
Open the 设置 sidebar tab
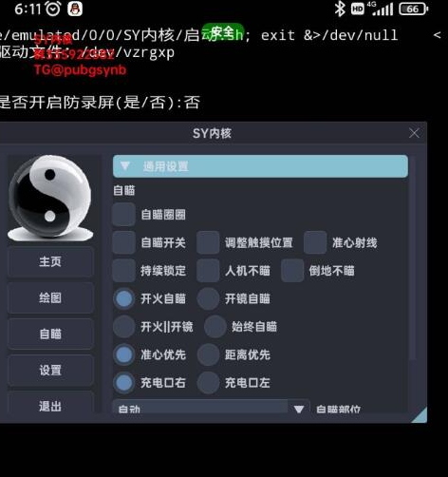coord(50,371)
